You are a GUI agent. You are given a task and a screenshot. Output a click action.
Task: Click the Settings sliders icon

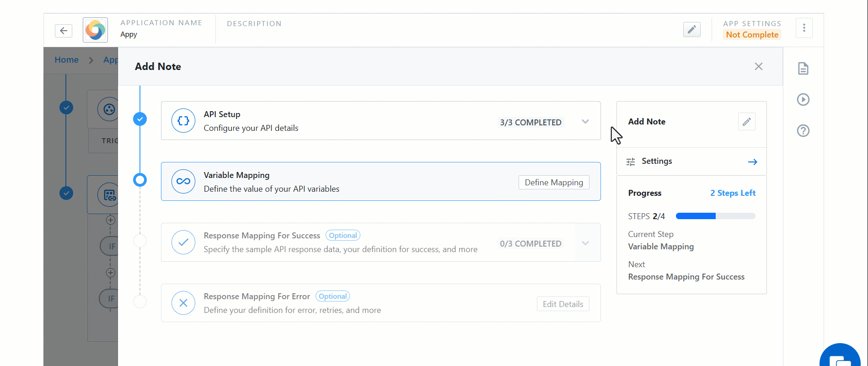tap(631, 162)
